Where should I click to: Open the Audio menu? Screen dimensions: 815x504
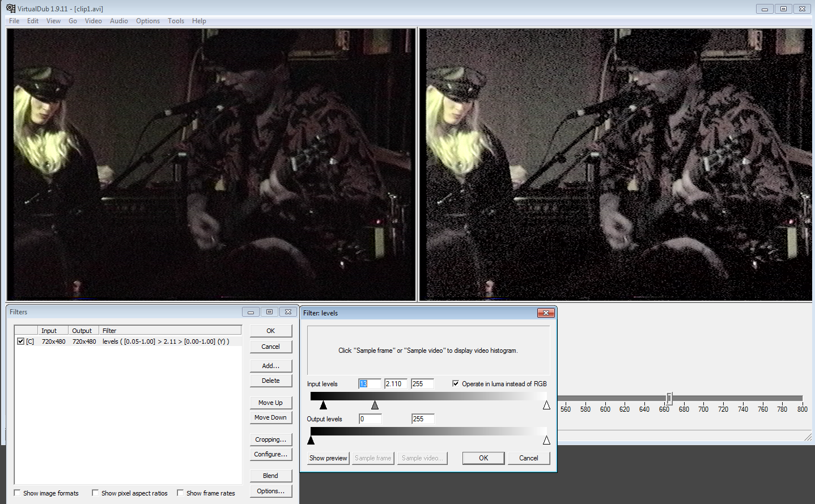(119, 21)
